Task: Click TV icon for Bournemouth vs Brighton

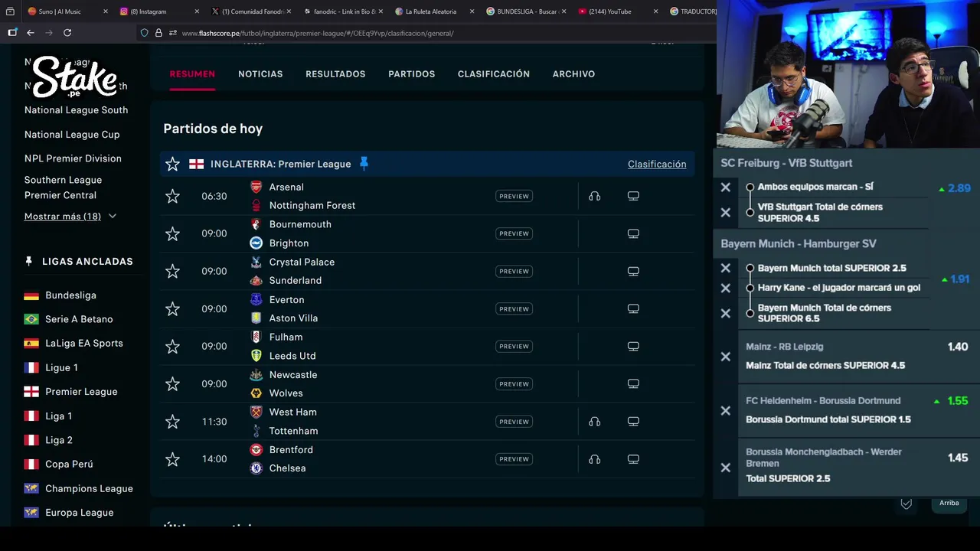Action: [633, 233]
